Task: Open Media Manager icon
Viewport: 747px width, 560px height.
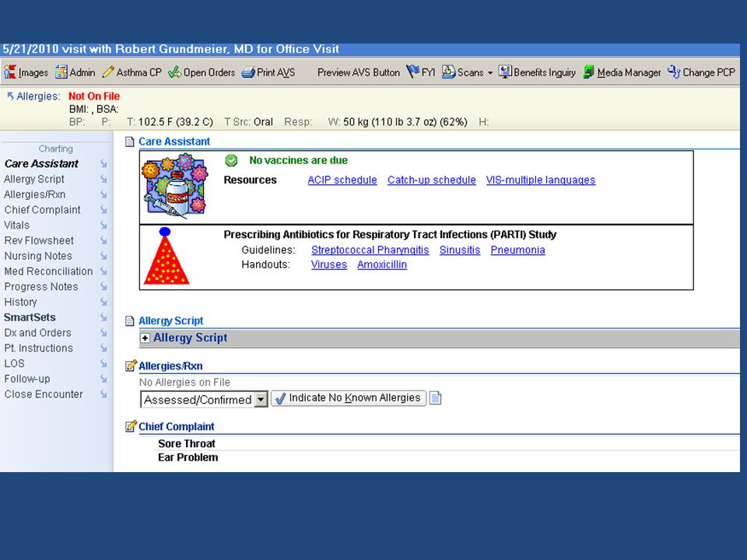Action: pos(589,72)
